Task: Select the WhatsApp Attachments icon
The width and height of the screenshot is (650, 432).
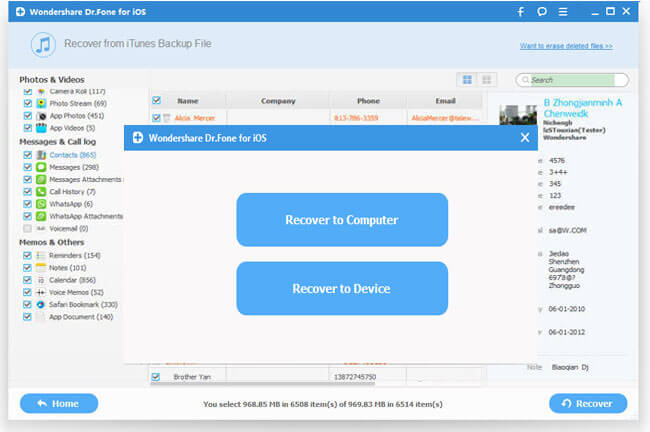Action: 41,216
